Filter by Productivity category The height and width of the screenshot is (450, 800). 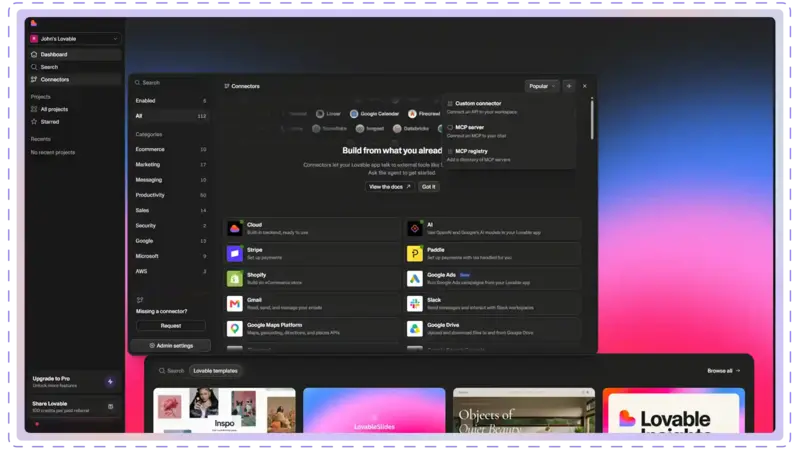click(x=170, y=195)
